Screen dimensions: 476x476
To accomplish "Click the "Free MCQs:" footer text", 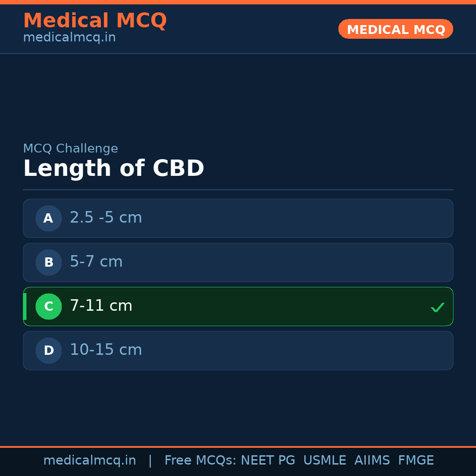I will [200, 461].
